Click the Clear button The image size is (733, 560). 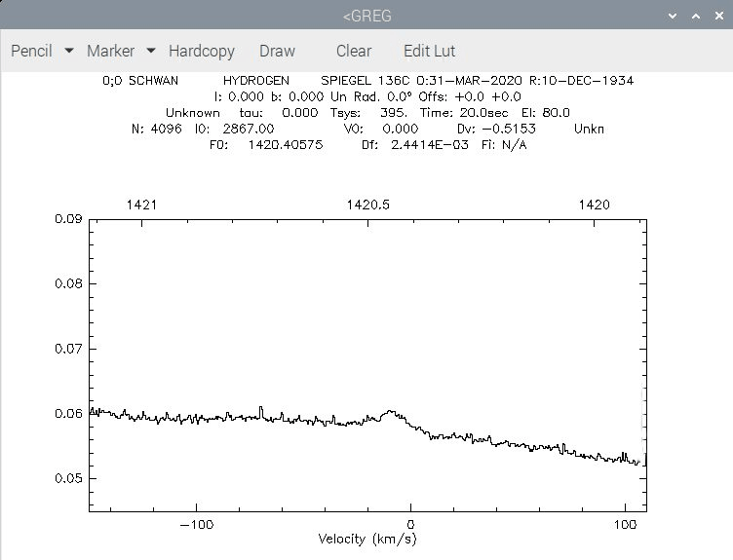point(354,51)
